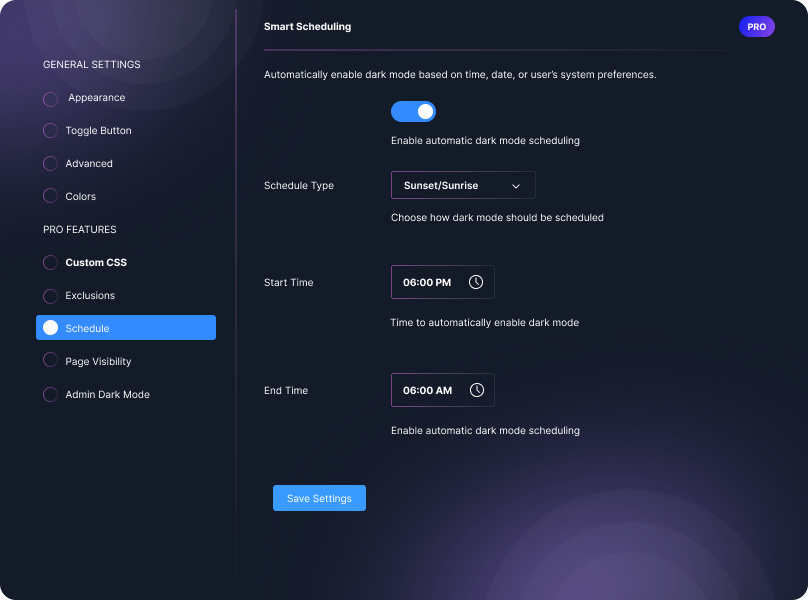Click the clock icon in Start Time field

(476, 282)
